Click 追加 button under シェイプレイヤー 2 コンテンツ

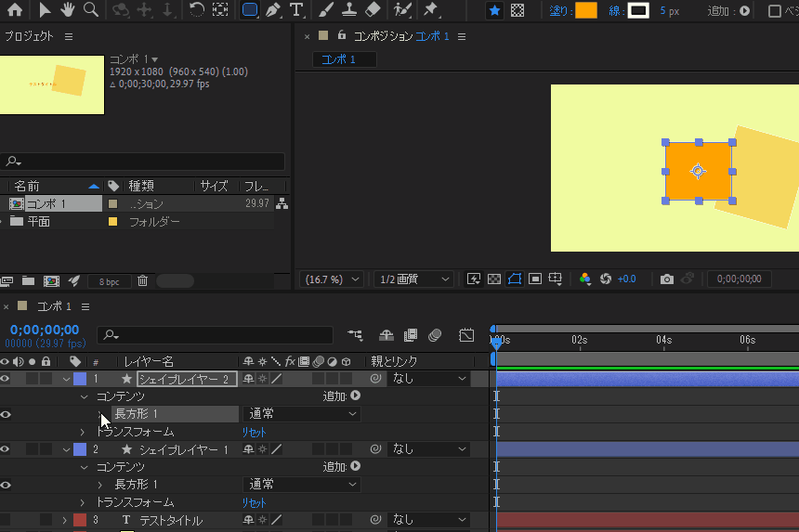(x=355, y=396)
